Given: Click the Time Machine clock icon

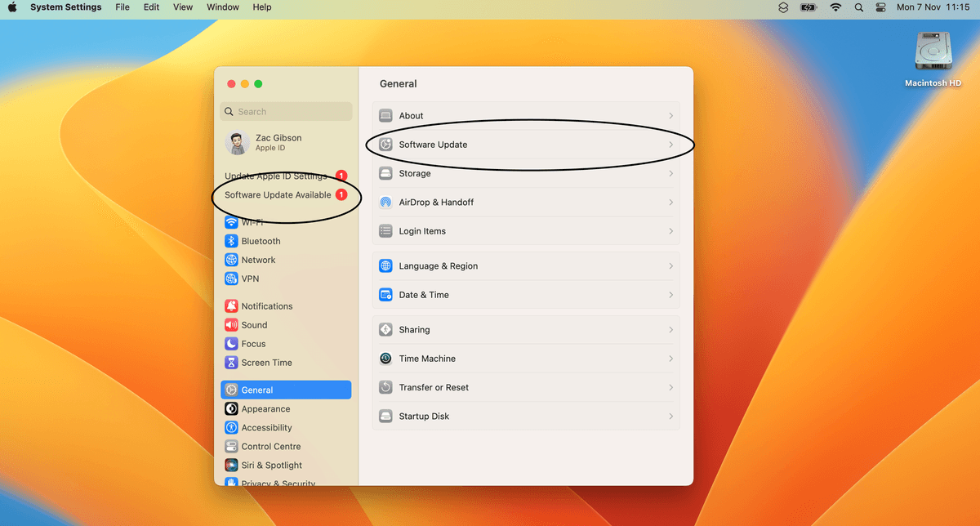Looking at the screenshot, I should [x=385, y=359].
